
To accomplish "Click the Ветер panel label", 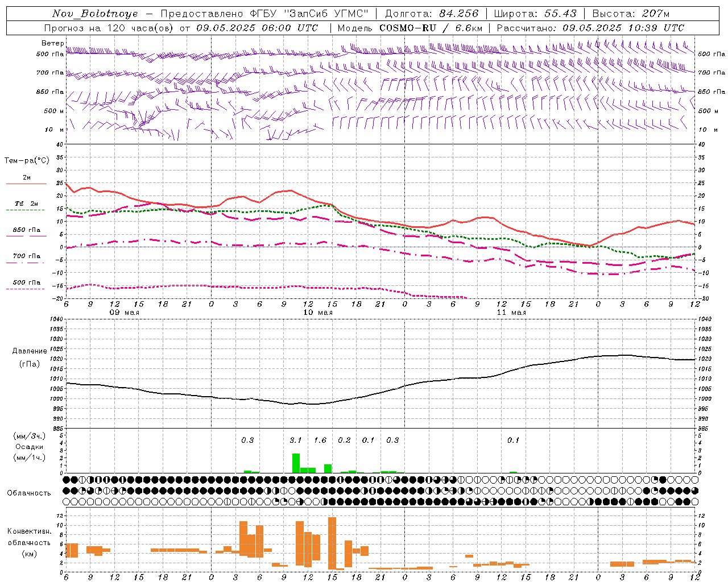I will tap(52, 43).
